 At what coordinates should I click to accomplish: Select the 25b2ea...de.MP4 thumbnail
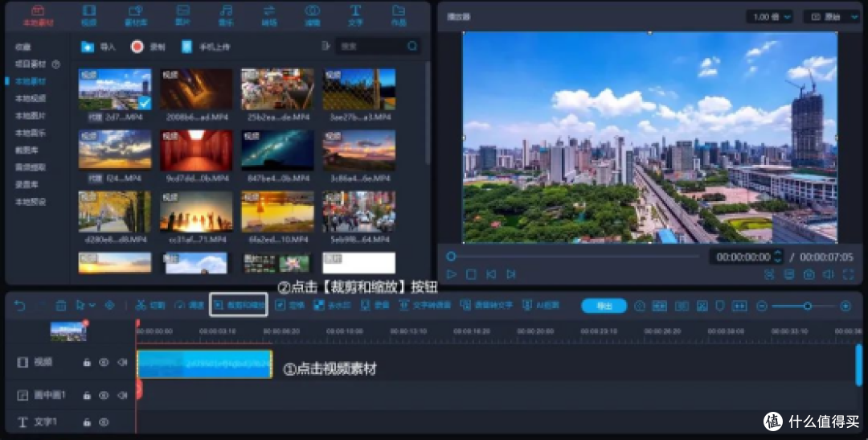tap(277, 89)
